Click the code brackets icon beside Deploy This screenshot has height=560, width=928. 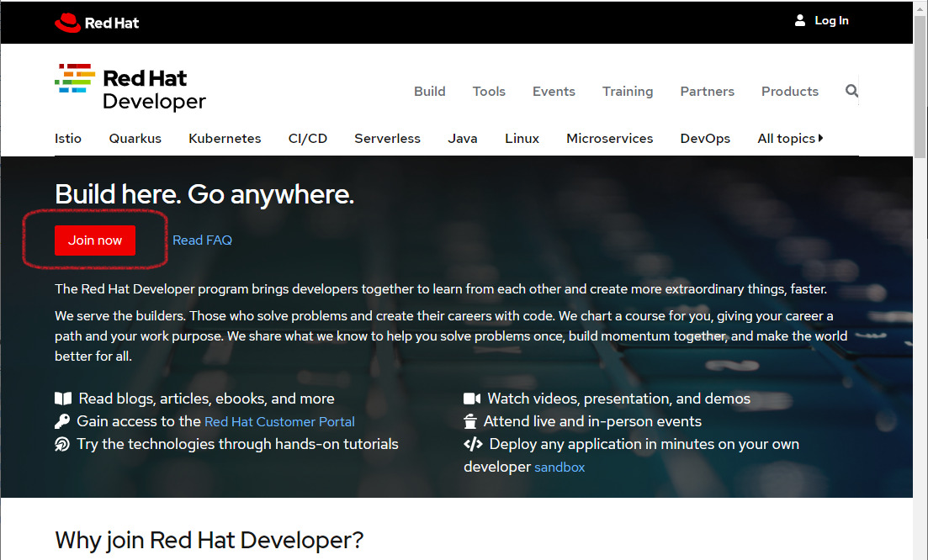tap(473, 444)
